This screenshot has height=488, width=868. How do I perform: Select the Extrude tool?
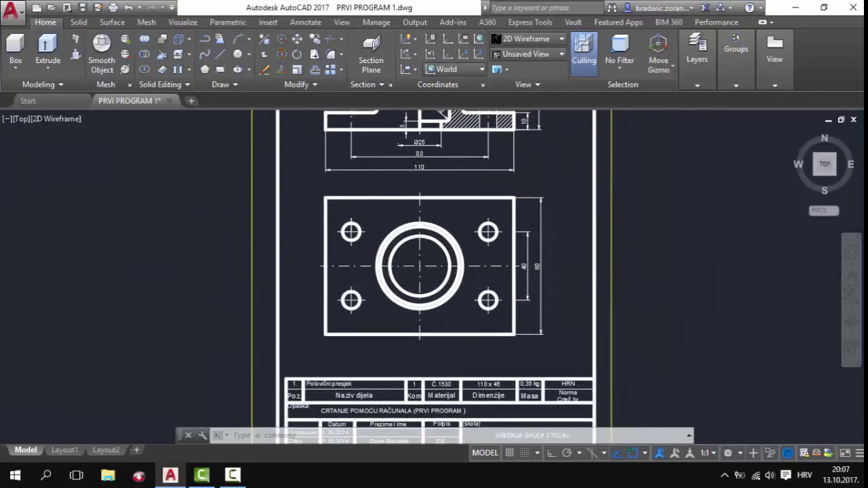pyautogui.click(x=47, y=51)
